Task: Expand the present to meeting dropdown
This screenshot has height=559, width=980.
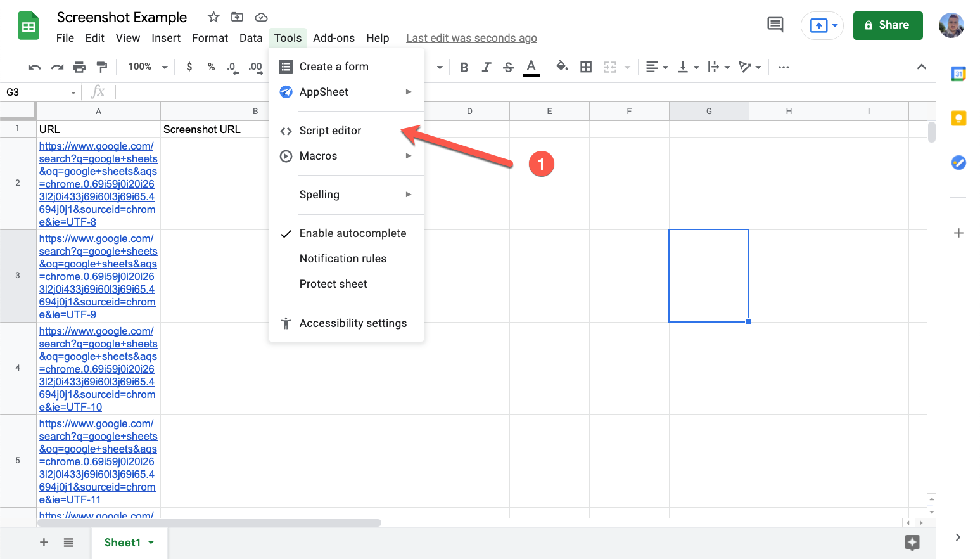Action: [835, 25]
